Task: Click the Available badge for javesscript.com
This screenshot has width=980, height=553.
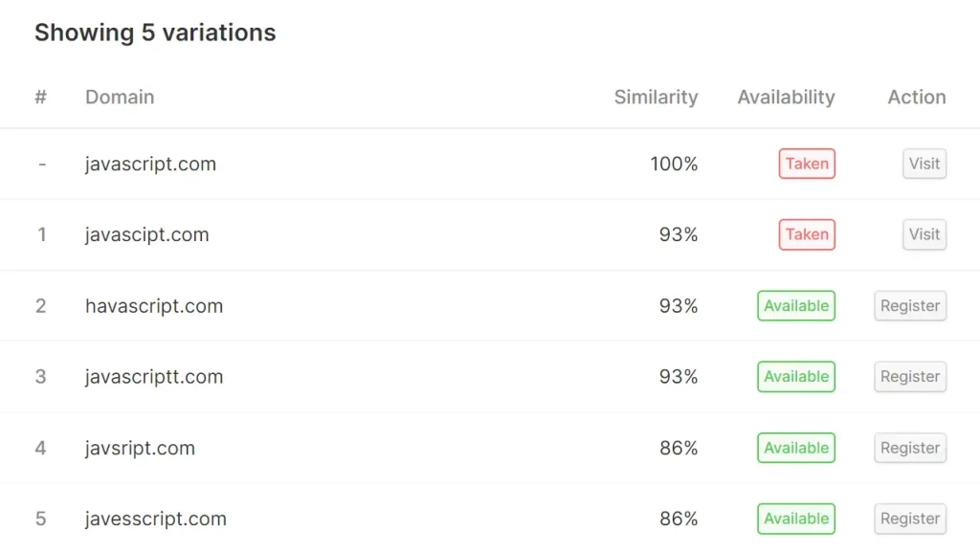Action: (795, 518)
